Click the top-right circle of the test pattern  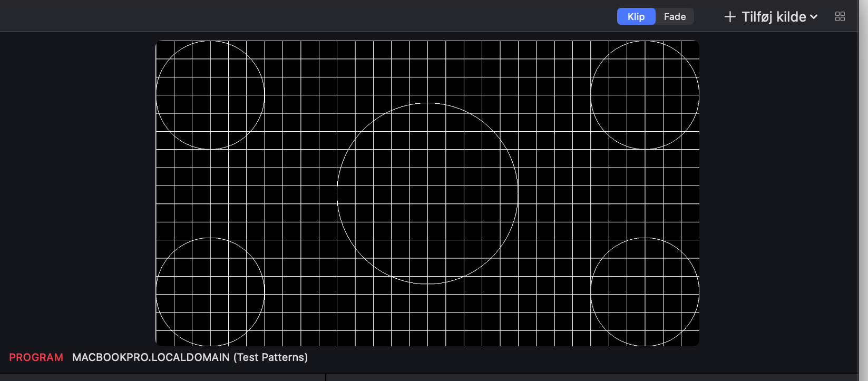pos(645,95)
